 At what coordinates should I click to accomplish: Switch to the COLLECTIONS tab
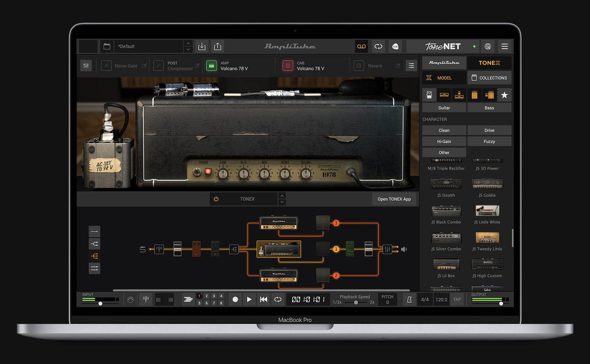pyautogui.click(x=489, y=78)
